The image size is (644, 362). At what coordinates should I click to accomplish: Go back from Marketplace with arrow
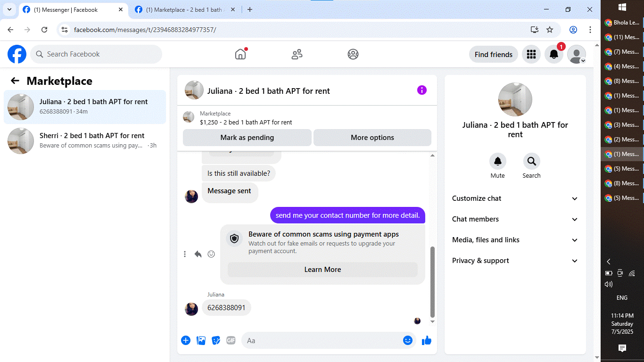pos(15,81)
